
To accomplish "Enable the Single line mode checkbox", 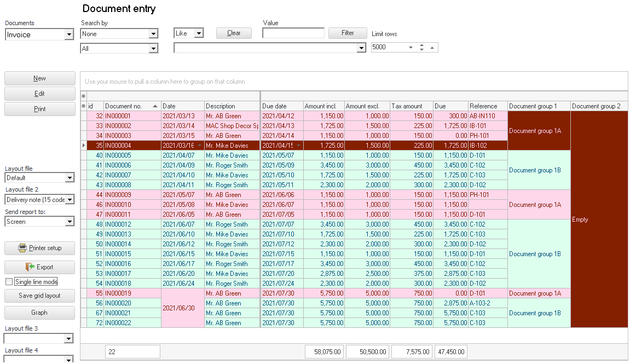I will [x=9, y=282].
